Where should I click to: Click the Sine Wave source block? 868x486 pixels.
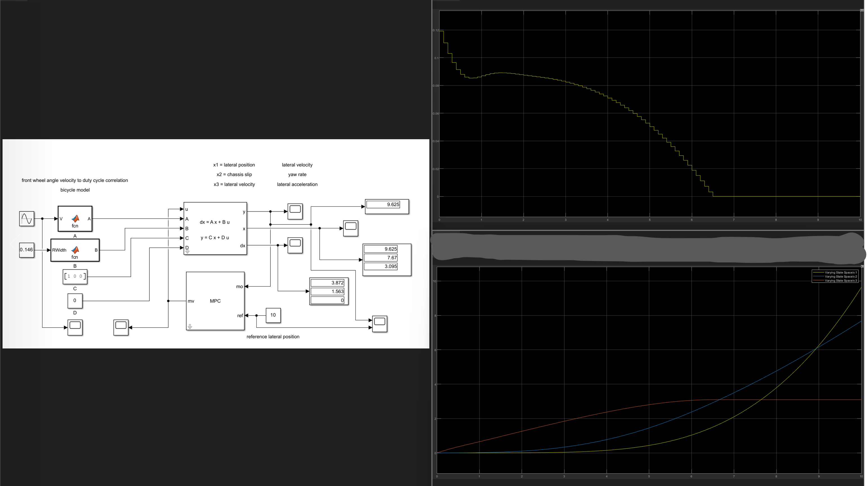click(x=27, y=219)
